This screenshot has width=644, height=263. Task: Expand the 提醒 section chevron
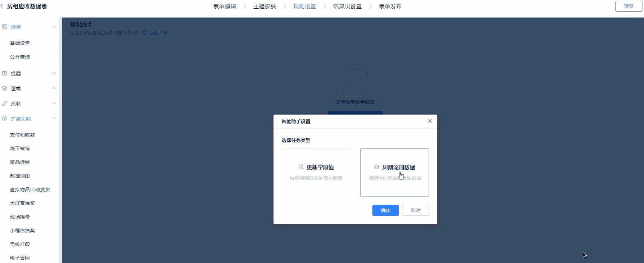(54, 73)
